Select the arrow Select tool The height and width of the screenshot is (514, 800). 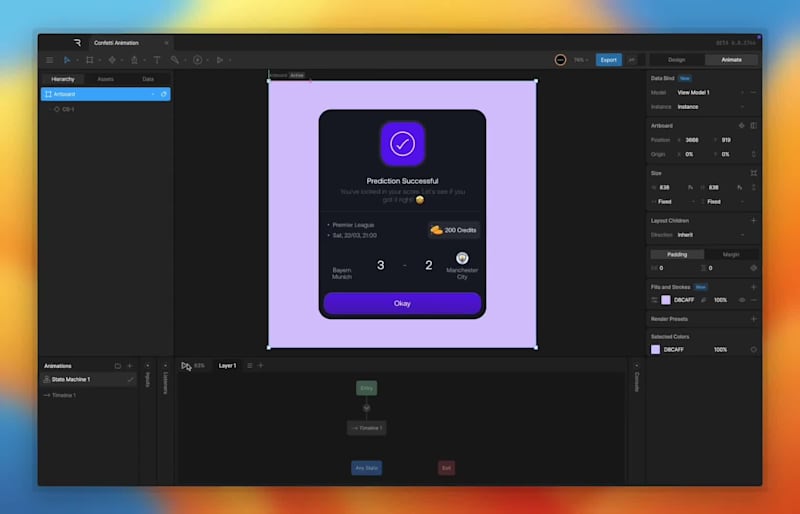tap(67, 60)
